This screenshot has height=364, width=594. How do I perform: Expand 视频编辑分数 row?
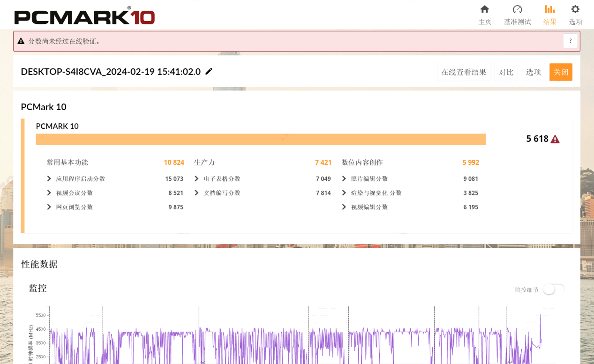(x=344, y=207)
